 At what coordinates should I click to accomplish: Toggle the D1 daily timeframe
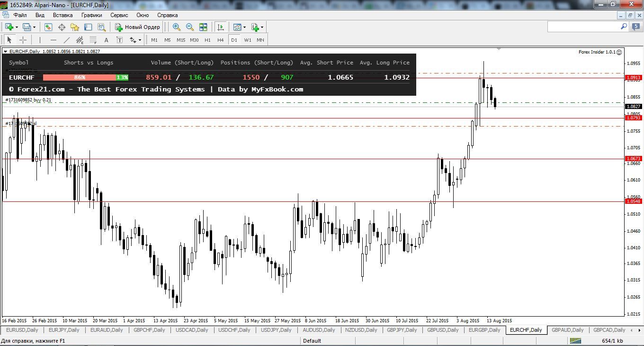coord(234,40)
